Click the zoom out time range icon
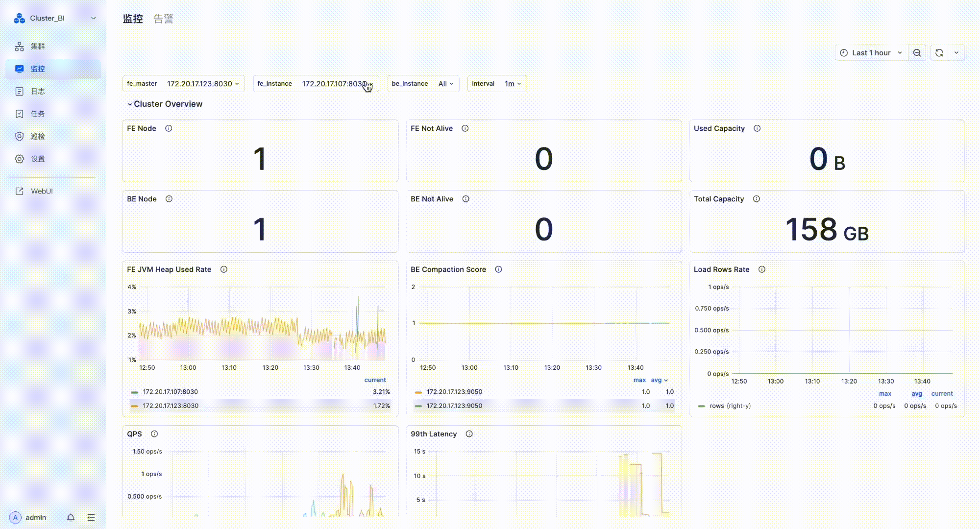980x529 pixels. pos(917,53)
